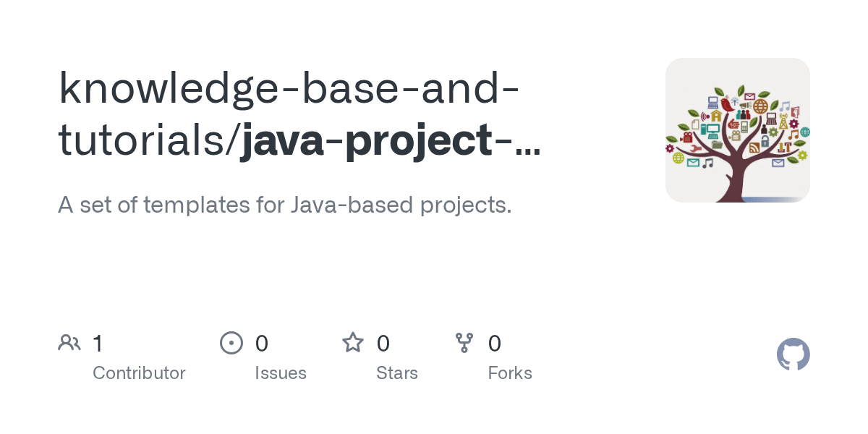Click the zero count beside fork icon
Image resolution: width=868 pixels, height=434 pixels.
[x=495, y=344]
